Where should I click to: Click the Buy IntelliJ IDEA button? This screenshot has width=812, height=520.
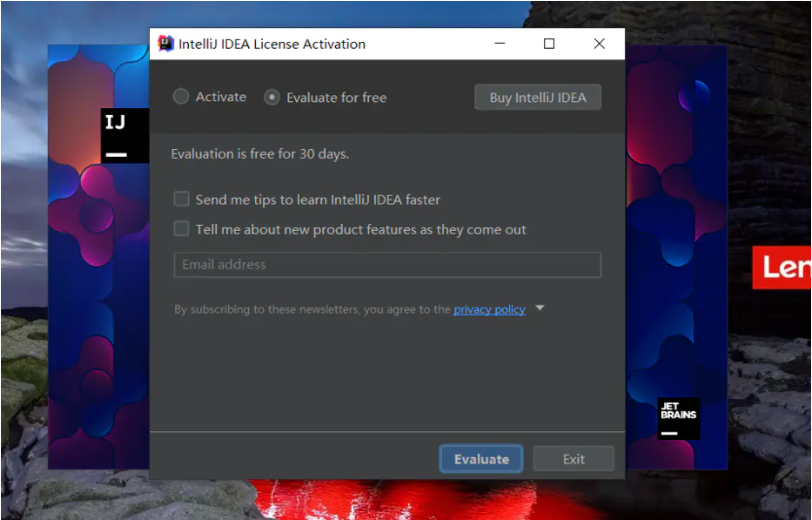coord(537,97)
